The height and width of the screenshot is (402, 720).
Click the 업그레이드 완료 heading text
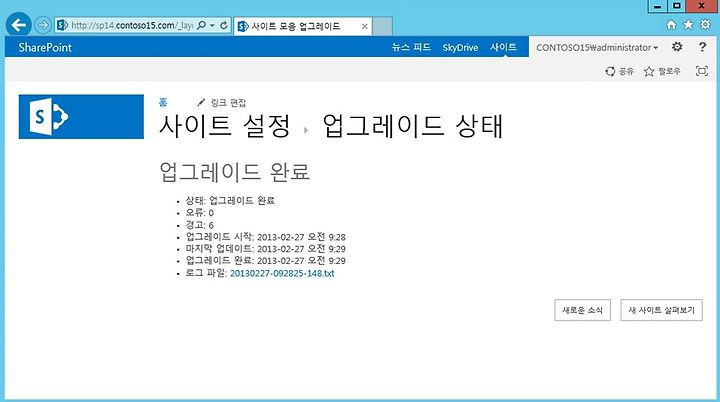click(235, 172)
